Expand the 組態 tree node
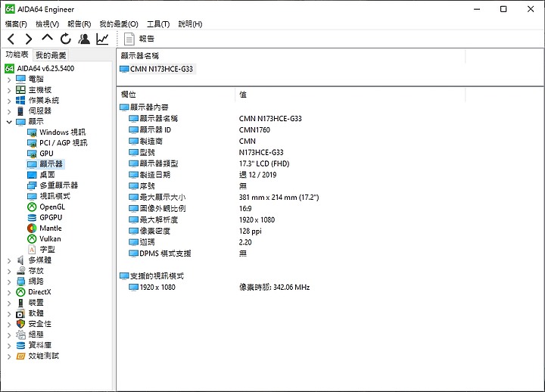Screen dimensions: 545x392 pos(9,335)
